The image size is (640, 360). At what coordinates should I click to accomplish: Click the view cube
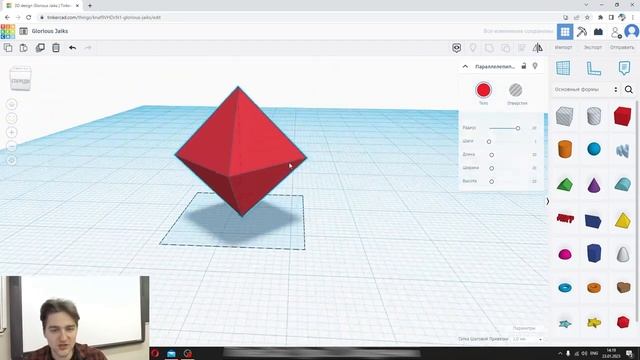point(20,78)
